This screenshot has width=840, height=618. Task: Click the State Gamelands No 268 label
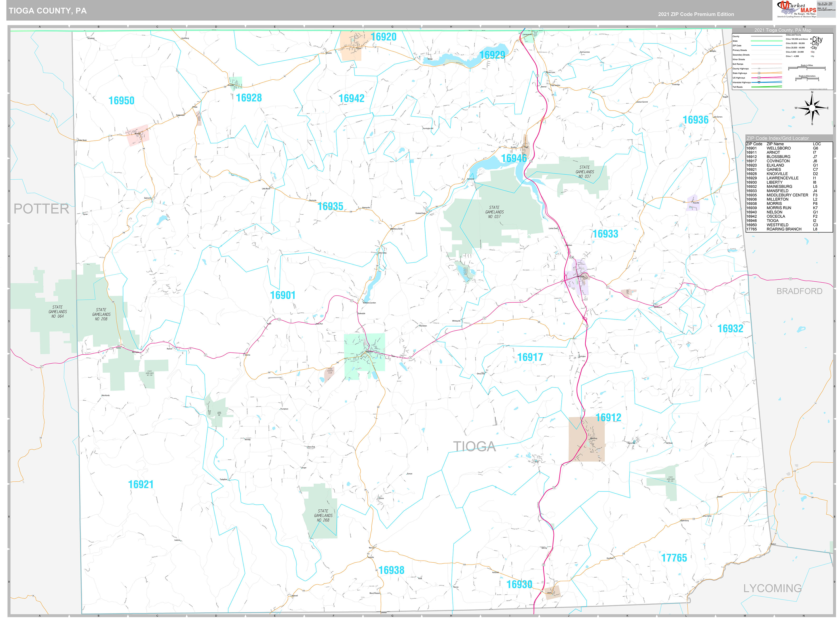coord(323,516)
